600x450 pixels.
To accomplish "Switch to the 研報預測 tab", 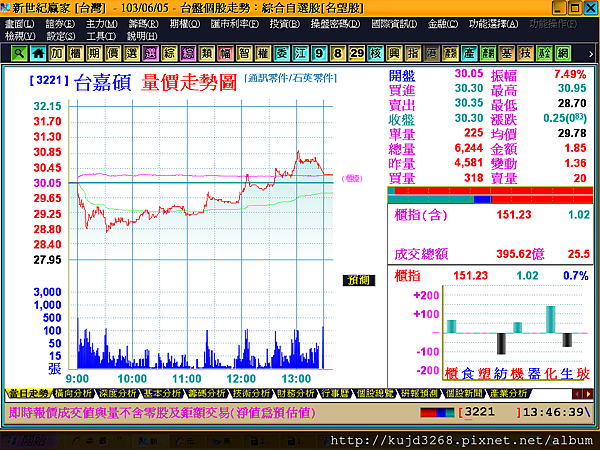I will point(419,393).
